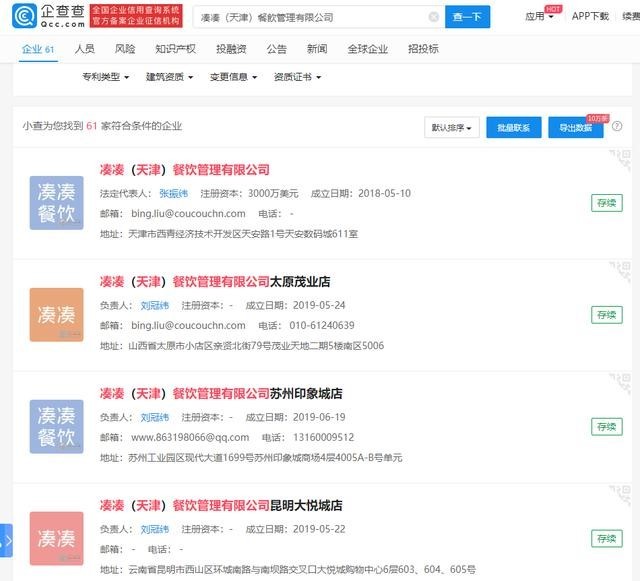640x581 pixels.
Task: Open 刘冠纬 link in 太原茂业店 row
Action: pyautogui.click(x=155, y=305)
